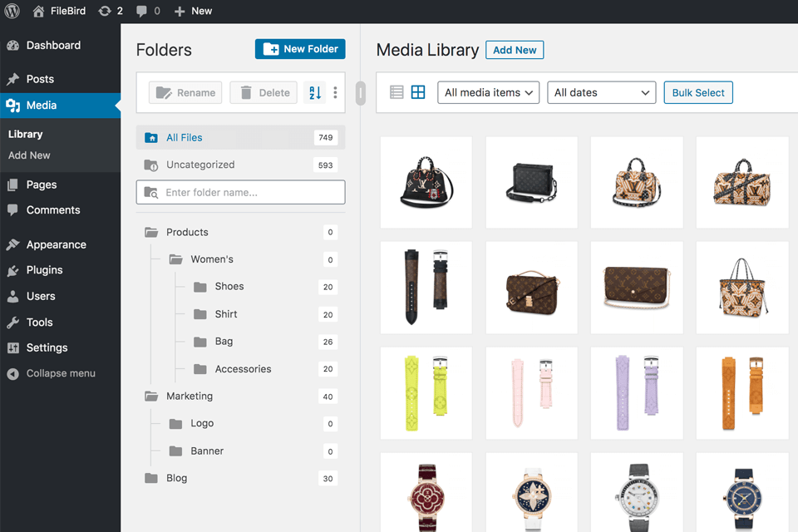The width and height of the screenshot is (798, 532).
Task: Click the 593 count badge on Uncategorized
Action: (x=326, y=165)
